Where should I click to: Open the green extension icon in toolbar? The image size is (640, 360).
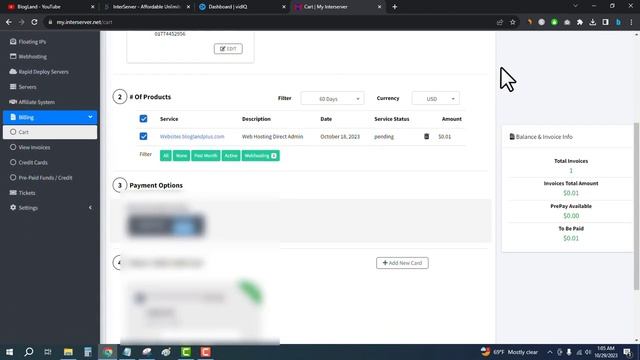[x=554, y=22]
